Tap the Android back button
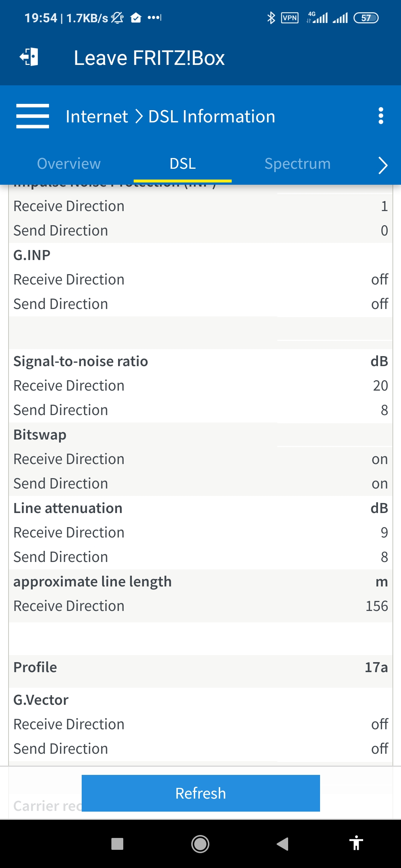401x868 pixels. pos(283,844)
